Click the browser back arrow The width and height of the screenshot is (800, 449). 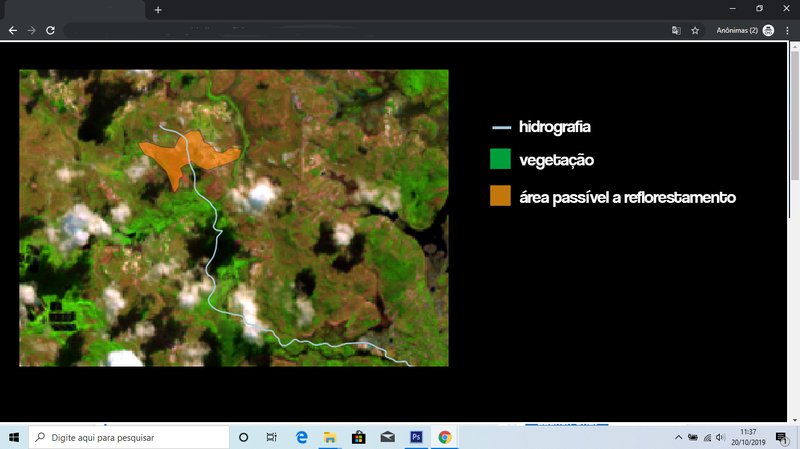click(x=12, y=30)
